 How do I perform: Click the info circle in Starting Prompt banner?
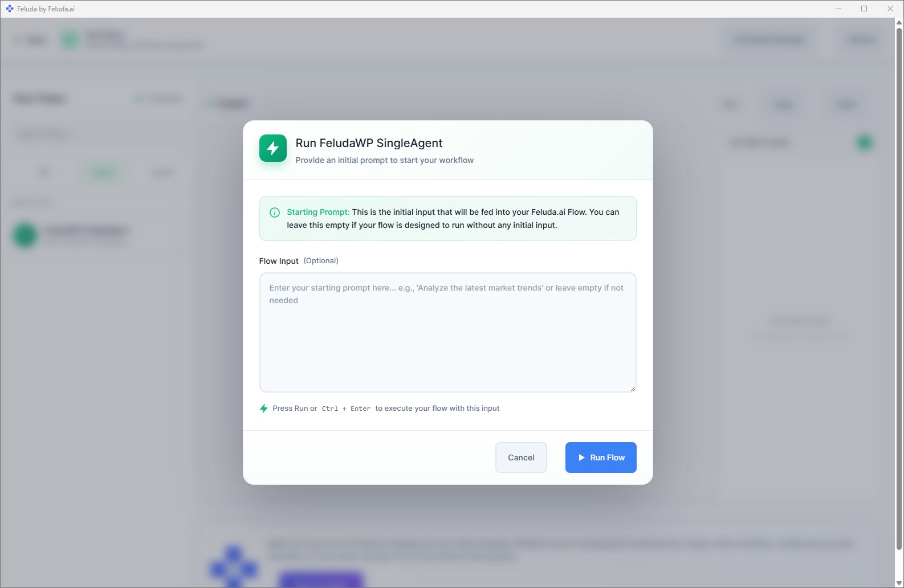click(x=275, y=213)
